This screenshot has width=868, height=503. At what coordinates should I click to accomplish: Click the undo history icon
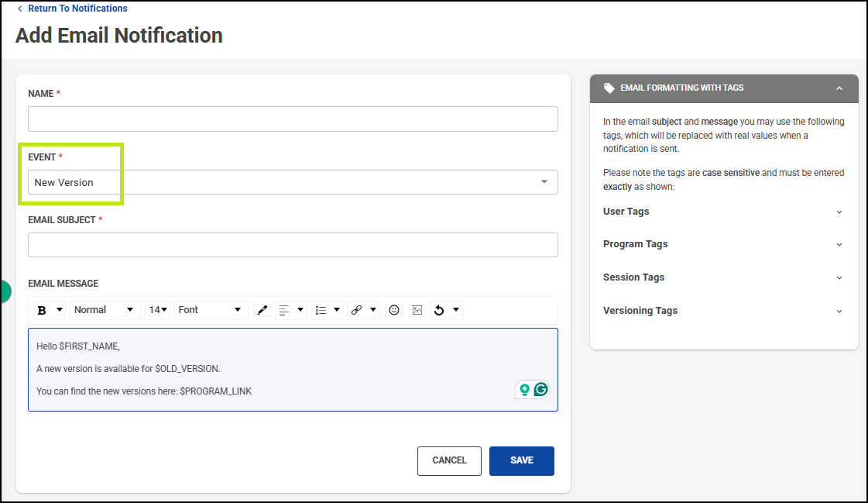click(439, 310)
